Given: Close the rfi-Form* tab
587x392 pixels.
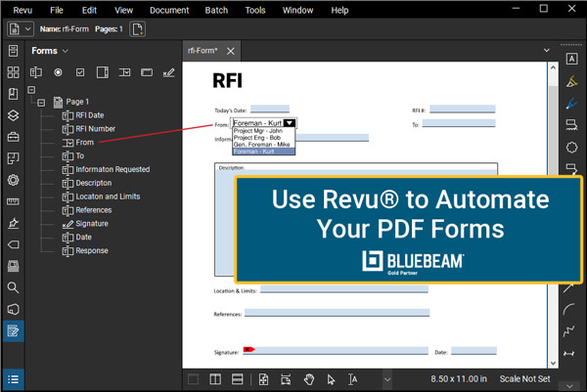Looking at the screenshot, I should [x=231, y=51].
